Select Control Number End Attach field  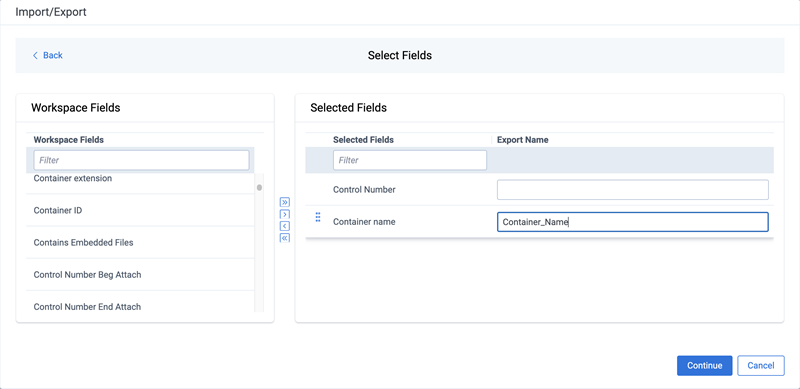(140, 302)
